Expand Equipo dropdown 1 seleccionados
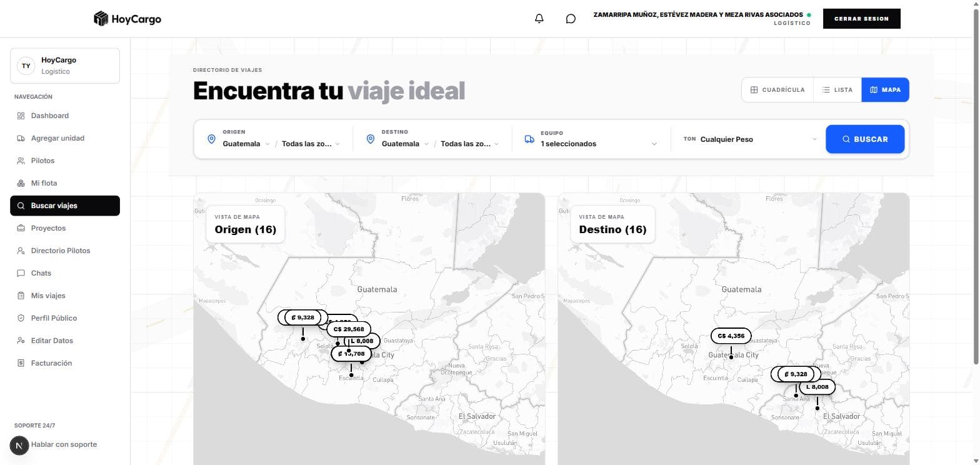This screenshot has height=465, width=980. 599,144
